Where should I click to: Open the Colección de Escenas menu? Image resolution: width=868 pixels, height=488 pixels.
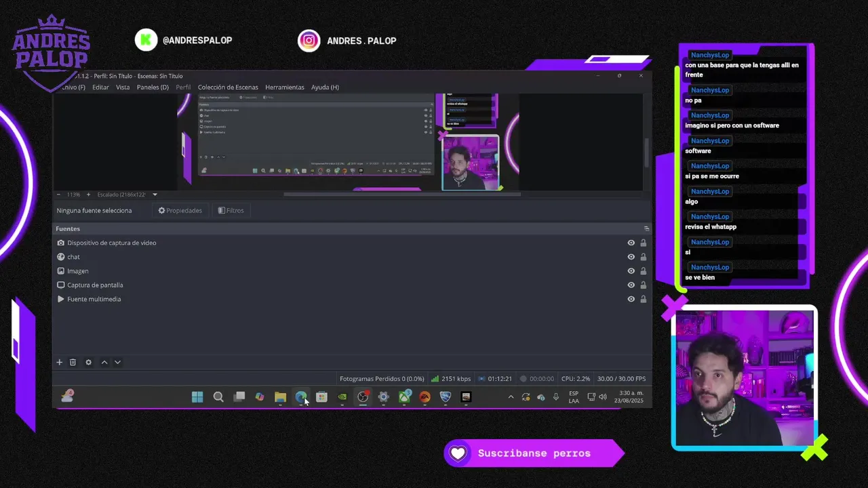pos(228,87)
